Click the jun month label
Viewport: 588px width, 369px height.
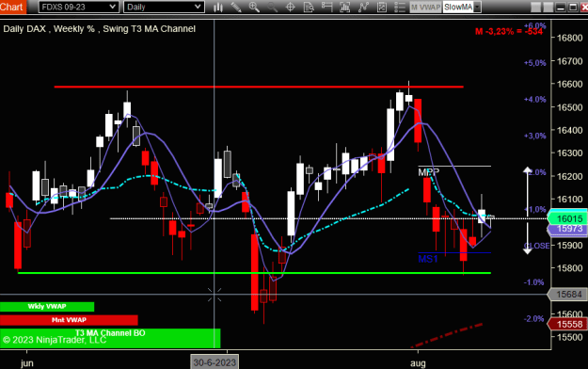click(27, 363)
